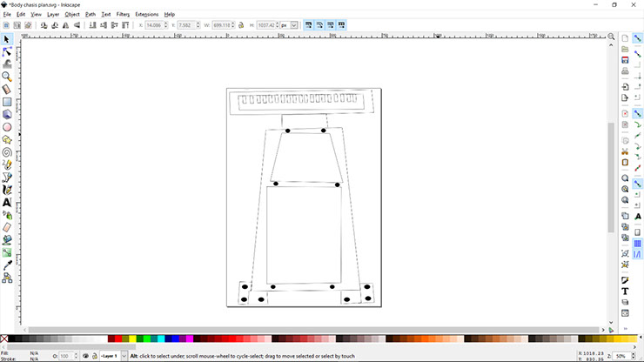Open the Object menu
The width and height of the screenshot is (644, 362).
(72, 15)
